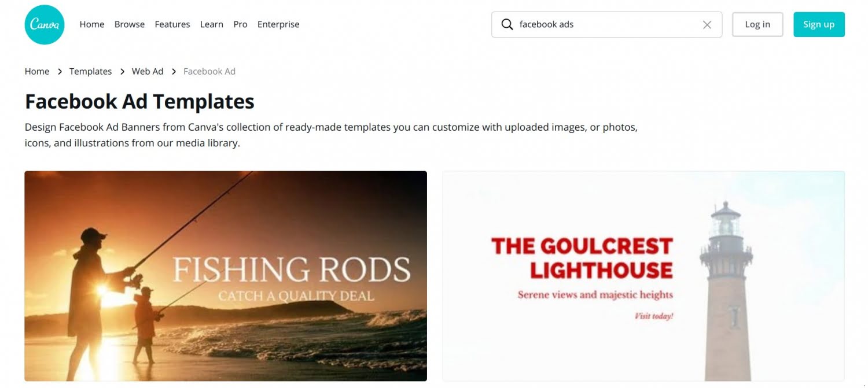
Task: Open the Goulcrest Lighthouse template
Action: point(643,276)
